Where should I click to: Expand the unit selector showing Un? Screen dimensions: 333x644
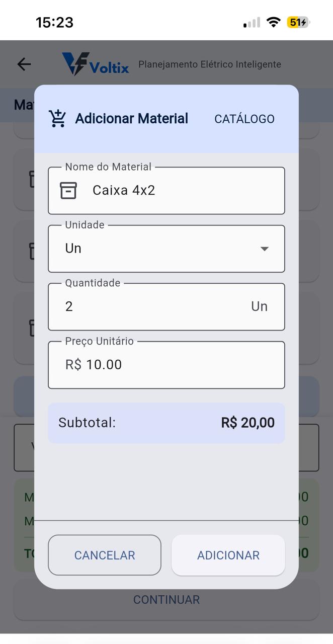166,248
